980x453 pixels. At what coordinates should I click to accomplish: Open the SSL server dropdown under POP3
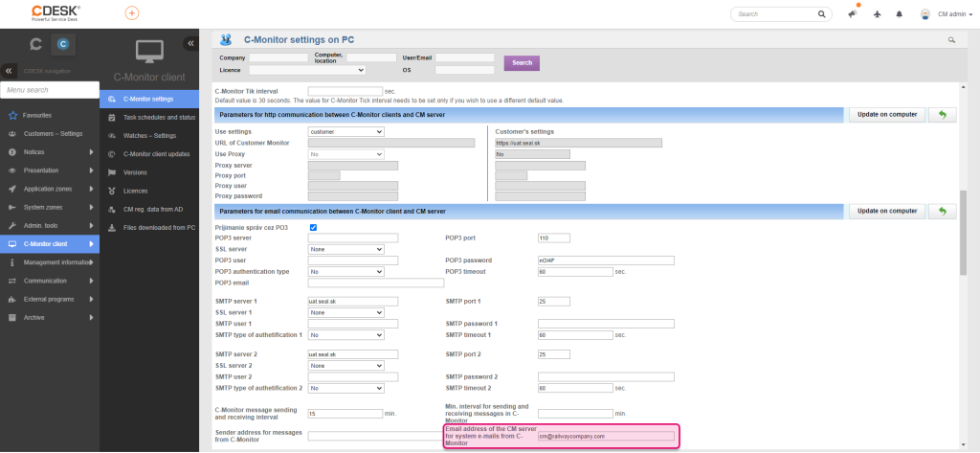[346, 249]
